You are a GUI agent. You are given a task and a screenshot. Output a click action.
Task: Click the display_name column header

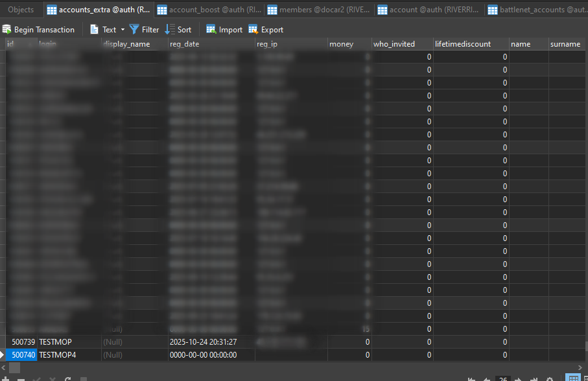tap(135, 44)
